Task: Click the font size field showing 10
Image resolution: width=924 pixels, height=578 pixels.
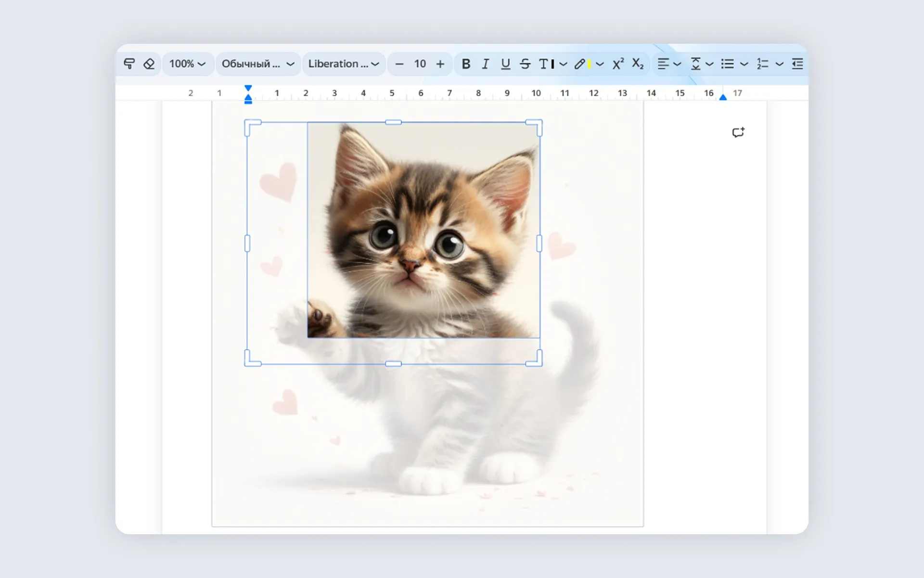Action: click(420, 64)
